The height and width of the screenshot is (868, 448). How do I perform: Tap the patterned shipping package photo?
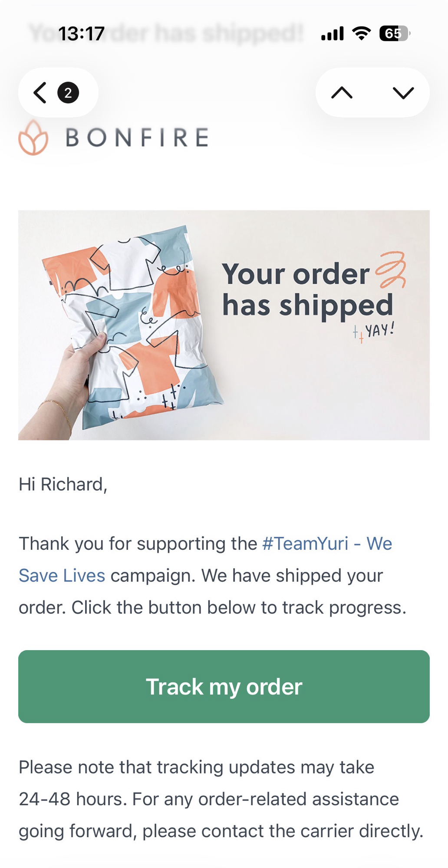(x=130, y=325)
